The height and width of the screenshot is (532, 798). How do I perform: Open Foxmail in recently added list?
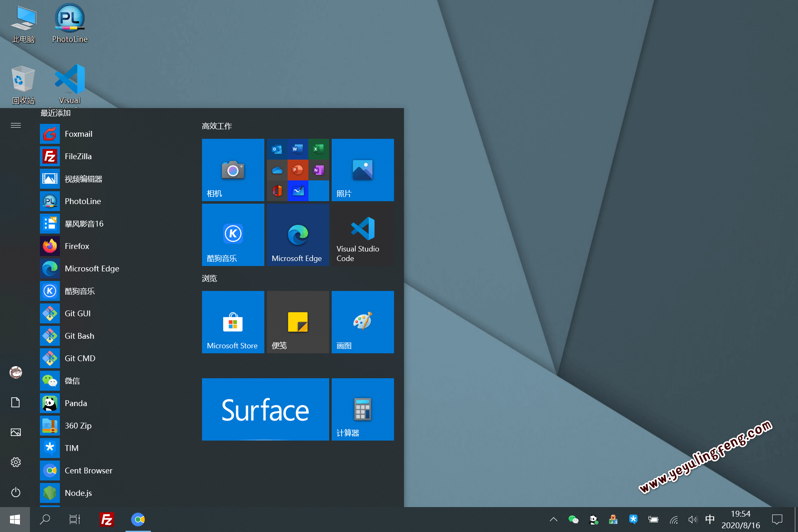(x=78, y=134)
